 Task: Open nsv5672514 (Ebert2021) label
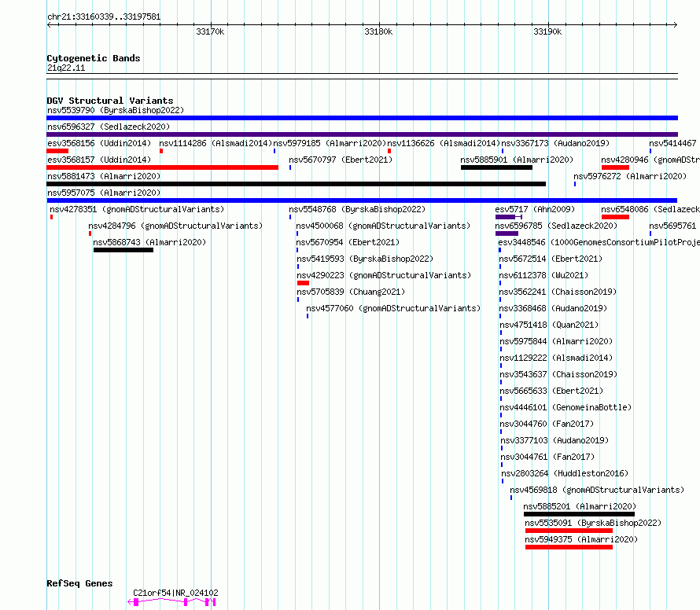click(551, 259)
